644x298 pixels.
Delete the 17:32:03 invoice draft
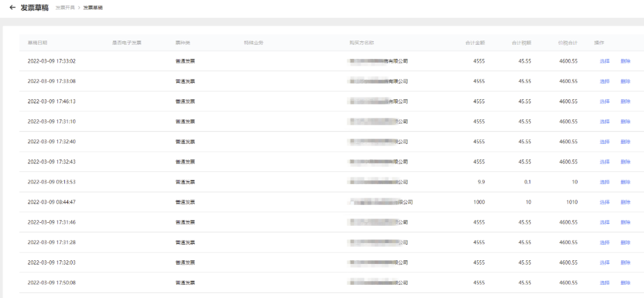click(x=625, y=263)
